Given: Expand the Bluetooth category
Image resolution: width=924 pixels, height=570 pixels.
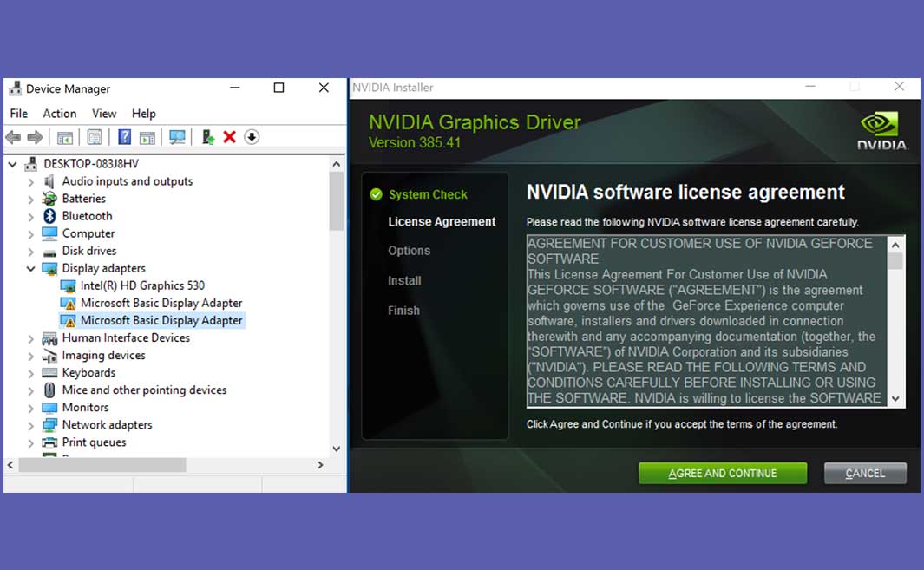Looking at the screenshot, I should coord(31,216).
